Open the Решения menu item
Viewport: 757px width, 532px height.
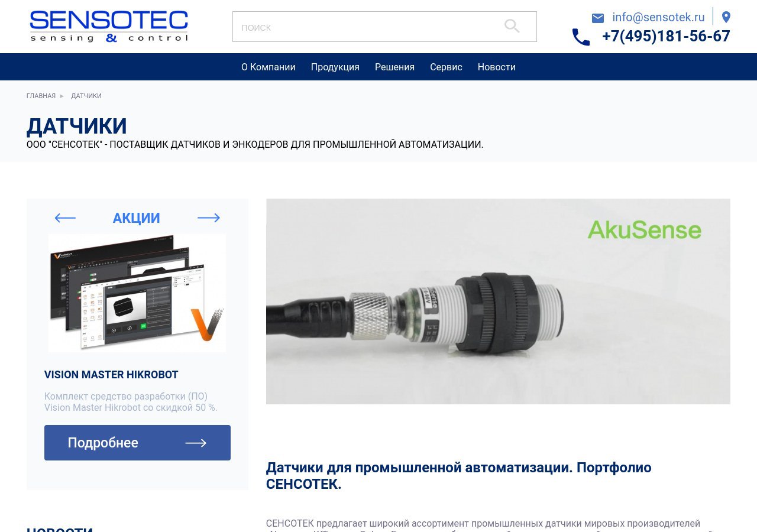pos(394,67)
